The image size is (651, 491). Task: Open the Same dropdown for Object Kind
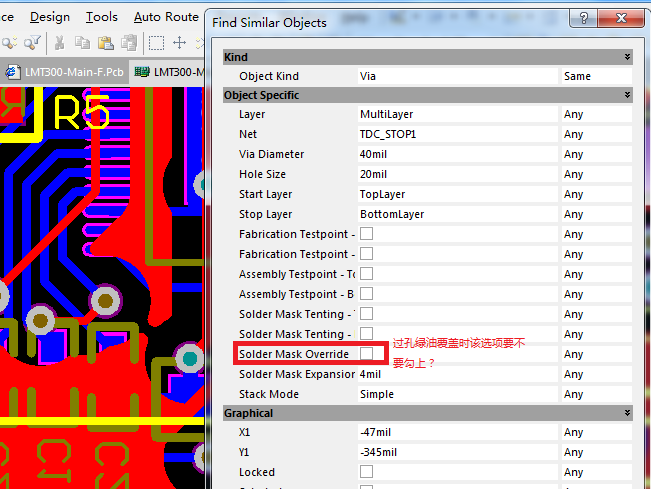coord(597,76)
